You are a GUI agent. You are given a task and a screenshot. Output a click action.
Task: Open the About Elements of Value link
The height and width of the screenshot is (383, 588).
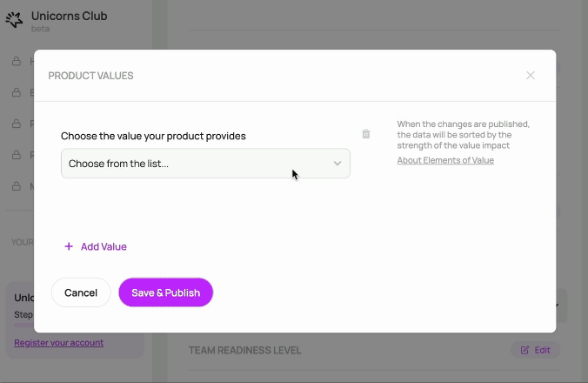click(x=445, y=160)
